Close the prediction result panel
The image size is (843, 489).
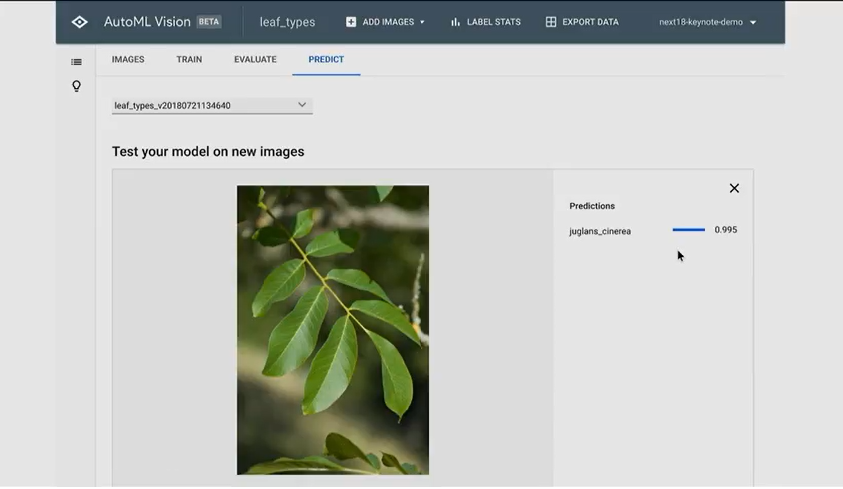click(734, 188)
